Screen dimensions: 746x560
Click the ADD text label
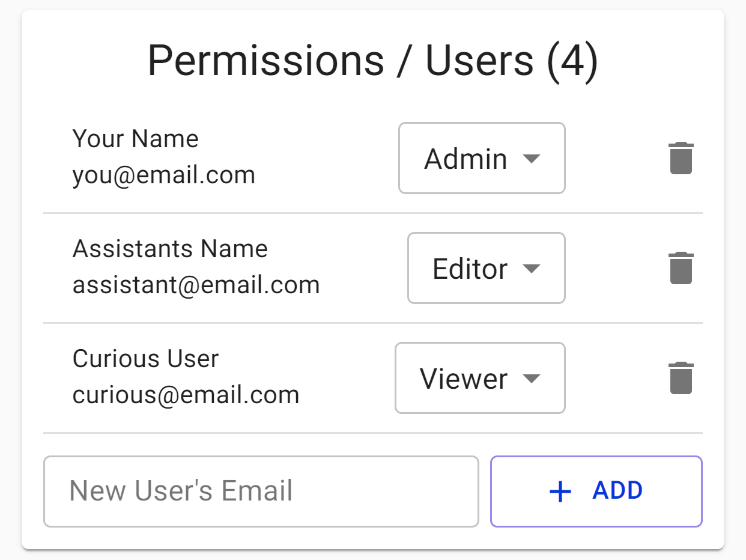pos(617,491)
